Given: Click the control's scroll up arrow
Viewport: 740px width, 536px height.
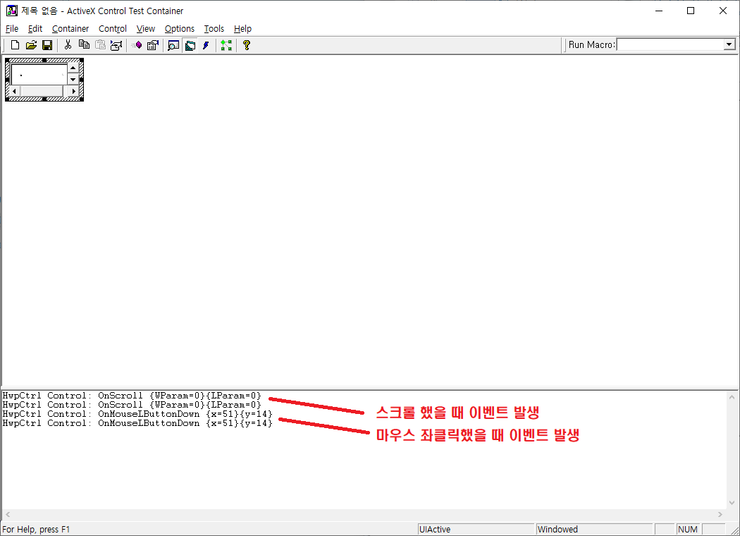Looking at the screenshot, I should (x=72, y=68).
